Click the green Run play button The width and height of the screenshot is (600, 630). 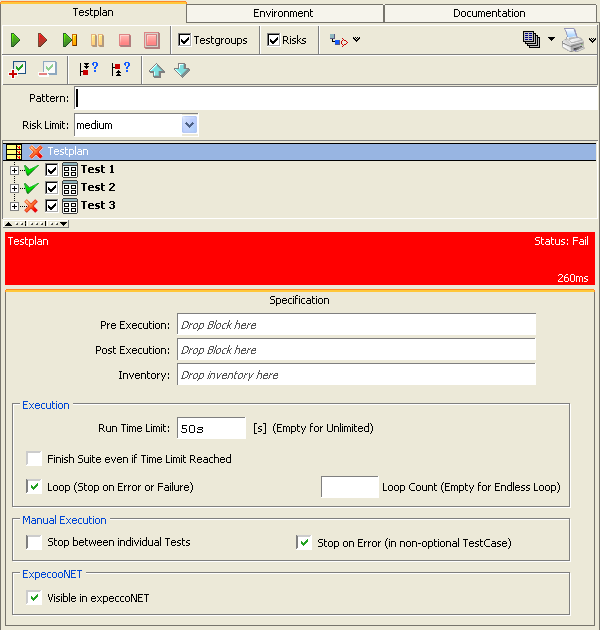click(16, 40)
